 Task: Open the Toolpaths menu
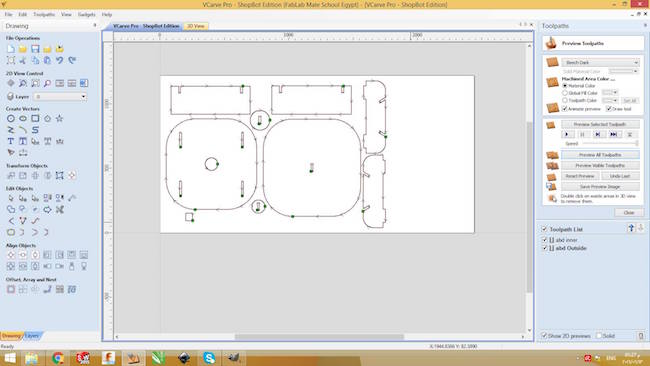[44, 15]
